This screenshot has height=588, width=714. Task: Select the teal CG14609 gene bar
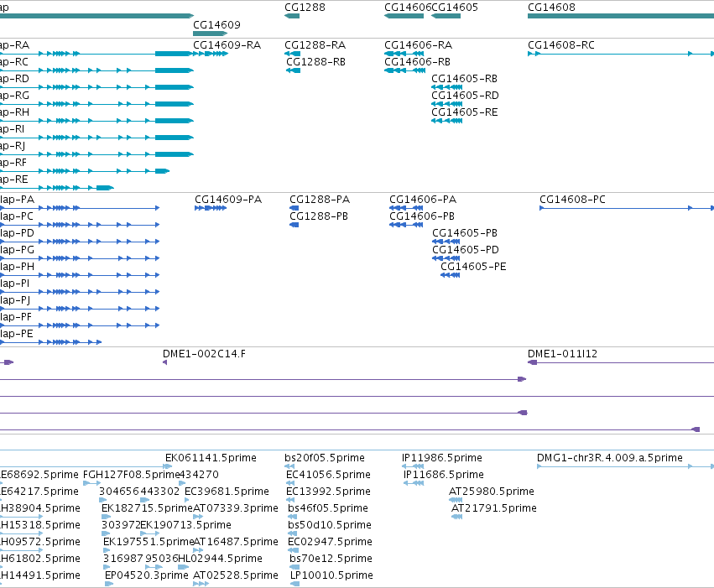(x=210, y=34)
